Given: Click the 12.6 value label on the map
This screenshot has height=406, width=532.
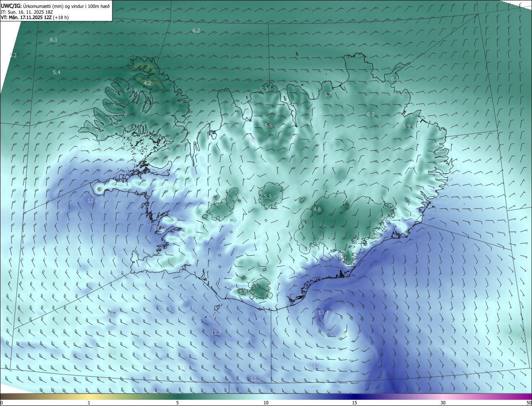Looking at the screenshot, I should click(x=93, y=201).
